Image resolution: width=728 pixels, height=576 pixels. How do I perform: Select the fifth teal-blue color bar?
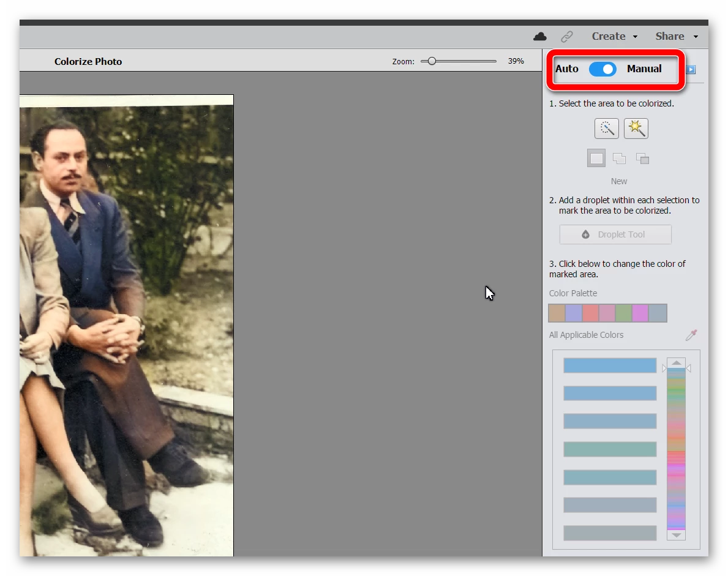point(610,477)
